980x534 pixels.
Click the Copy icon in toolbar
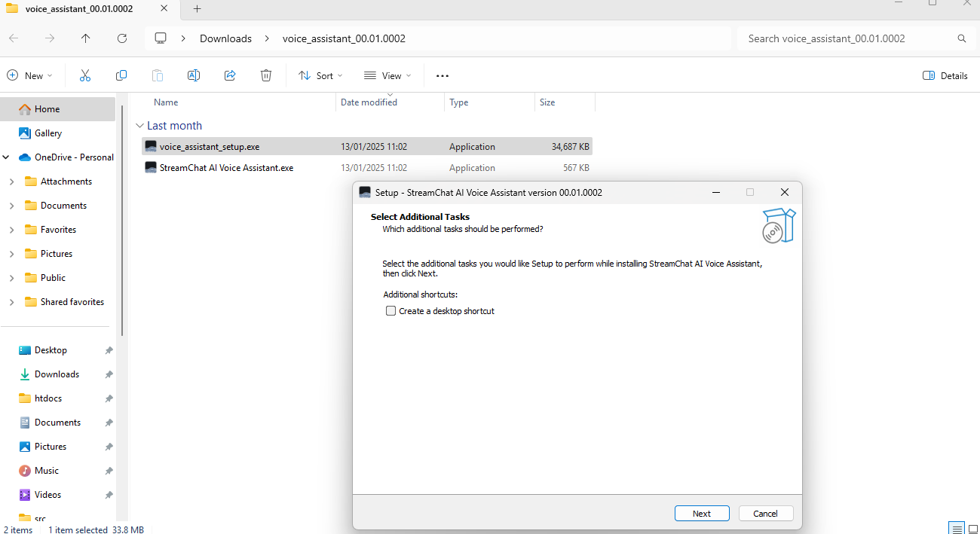click(121, 75)
